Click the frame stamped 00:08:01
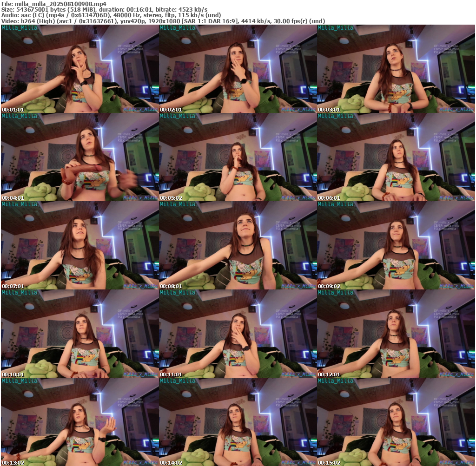This screenshot has width=476, height=466. (x=238, y=245)
